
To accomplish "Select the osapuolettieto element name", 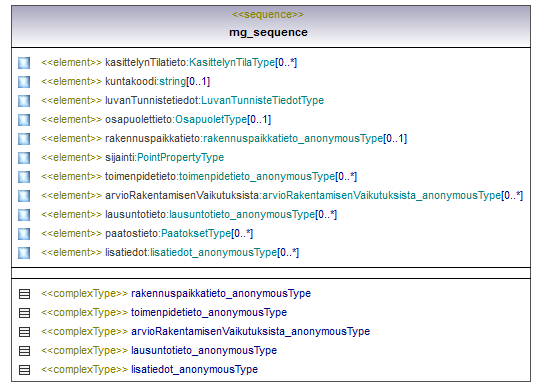I will [x=139, y=119].
